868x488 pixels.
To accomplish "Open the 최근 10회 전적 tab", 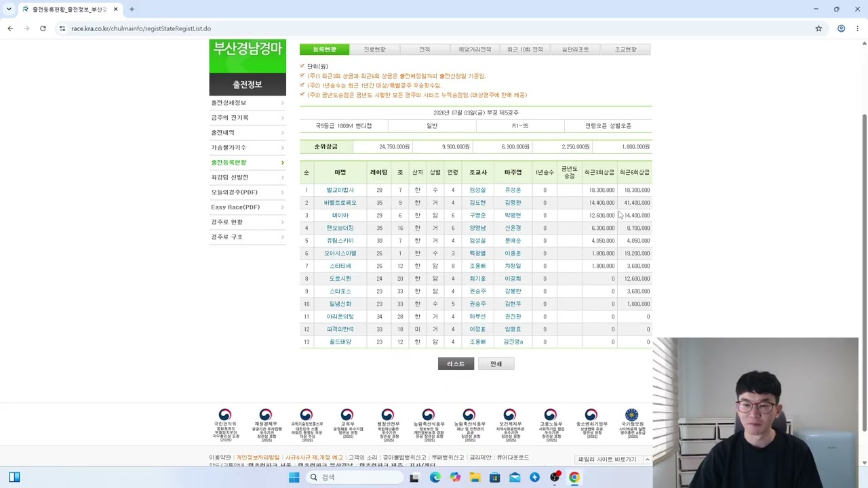I will point(525,49).
